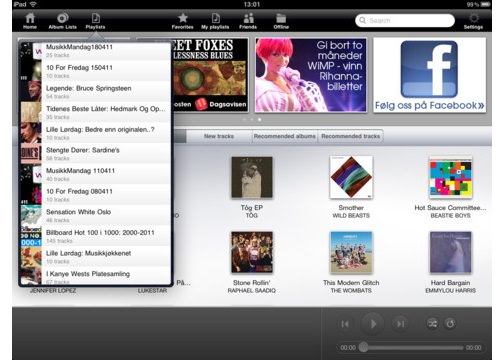Select the Smother album cover
500x360 pixels.
pyautogui.click(x=351, y=177)
